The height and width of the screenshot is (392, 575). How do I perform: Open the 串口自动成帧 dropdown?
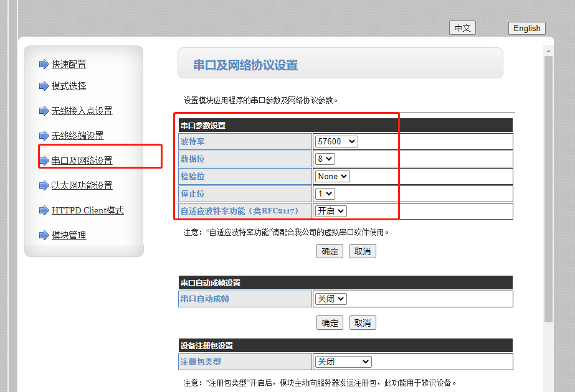[330, 299]
